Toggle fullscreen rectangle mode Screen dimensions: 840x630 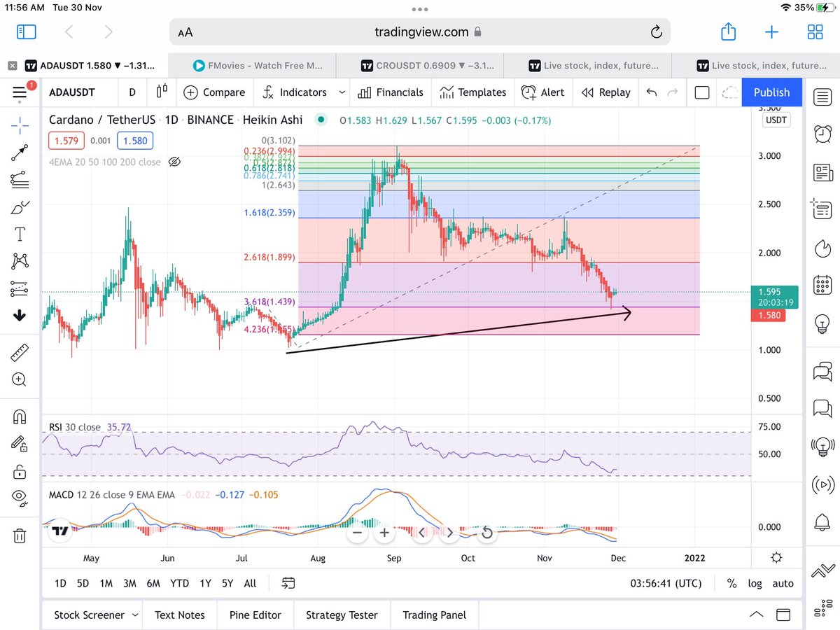(702, 92)
